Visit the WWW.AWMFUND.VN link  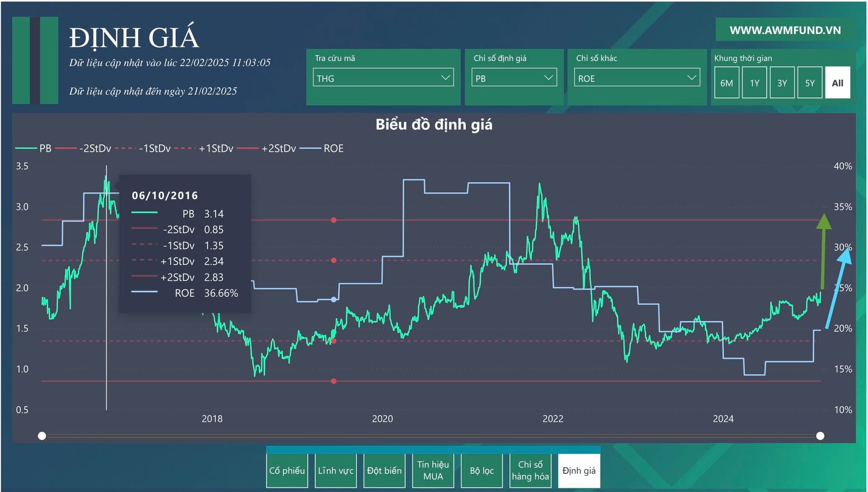click(785, 30)
